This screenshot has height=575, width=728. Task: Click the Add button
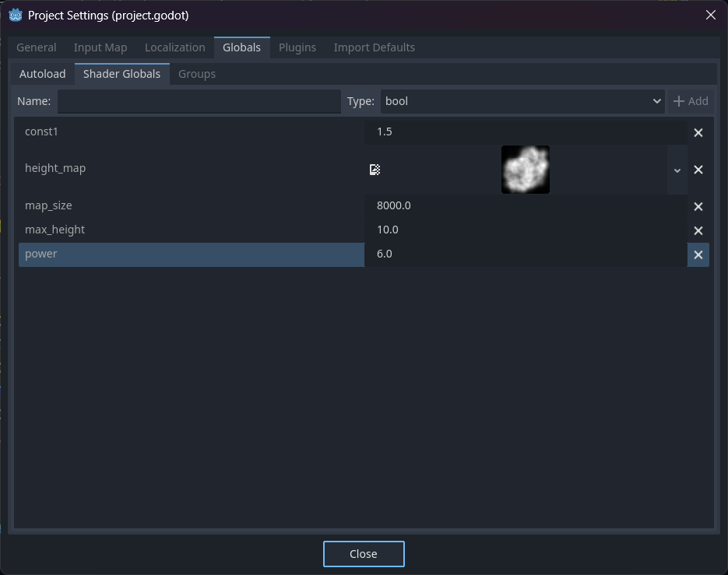[x=691, y=101]
